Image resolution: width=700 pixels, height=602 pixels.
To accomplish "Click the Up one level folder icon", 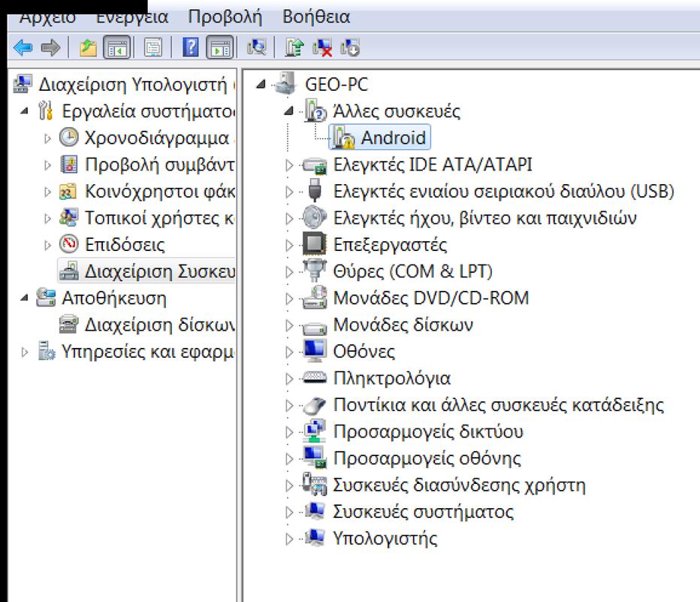I will [x=89, y=48].
